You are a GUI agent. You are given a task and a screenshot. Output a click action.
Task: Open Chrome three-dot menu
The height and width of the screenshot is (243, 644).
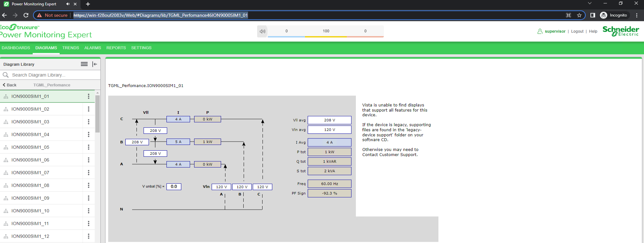point(637,15)
